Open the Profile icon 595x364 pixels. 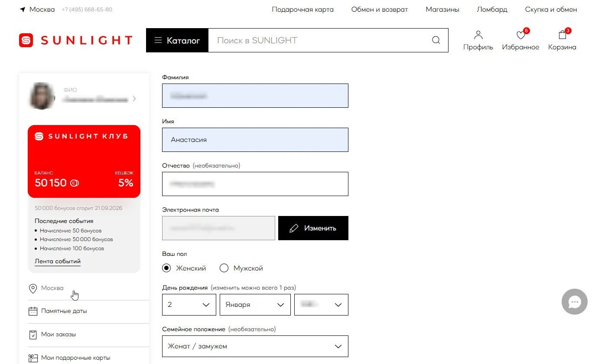pyautogui.click(x=478, y=35)
